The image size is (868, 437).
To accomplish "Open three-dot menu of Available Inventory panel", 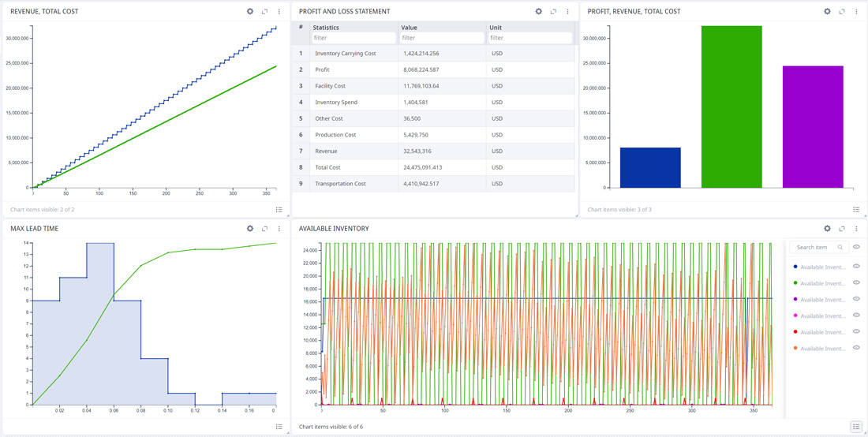I will click(x=856, y=229).
